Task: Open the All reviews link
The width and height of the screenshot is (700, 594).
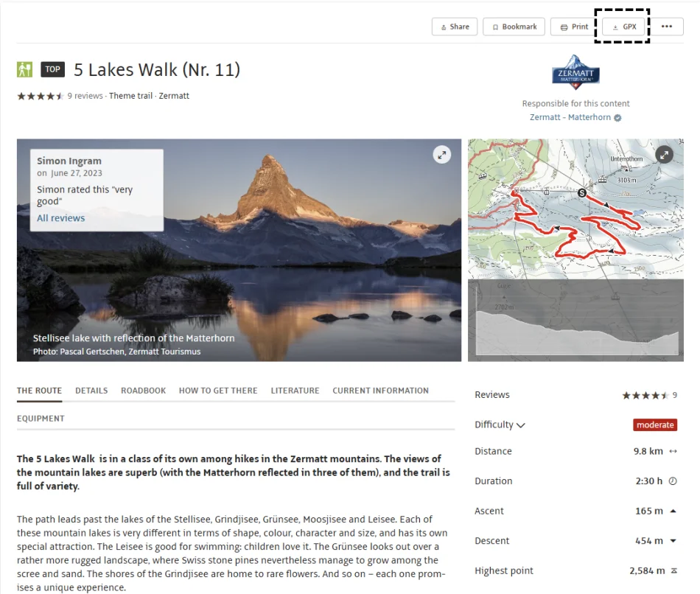Action: coord(60,218)
